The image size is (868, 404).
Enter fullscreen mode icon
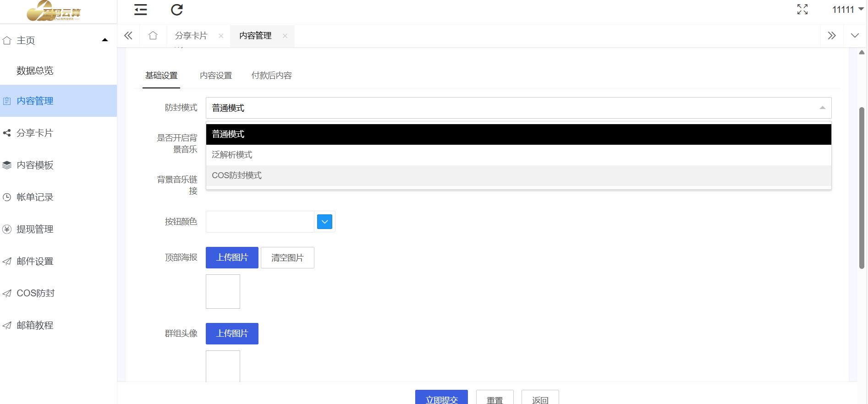(802, 10)
